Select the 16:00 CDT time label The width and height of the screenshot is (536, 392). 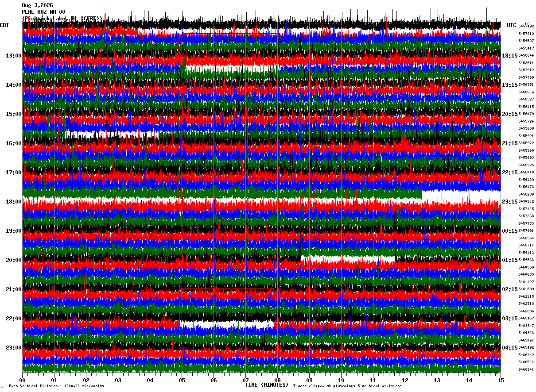coord(13,143)
